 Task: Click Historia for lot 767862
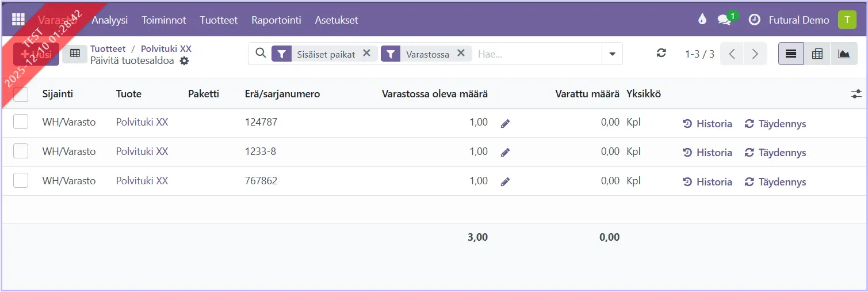(708, 182)
